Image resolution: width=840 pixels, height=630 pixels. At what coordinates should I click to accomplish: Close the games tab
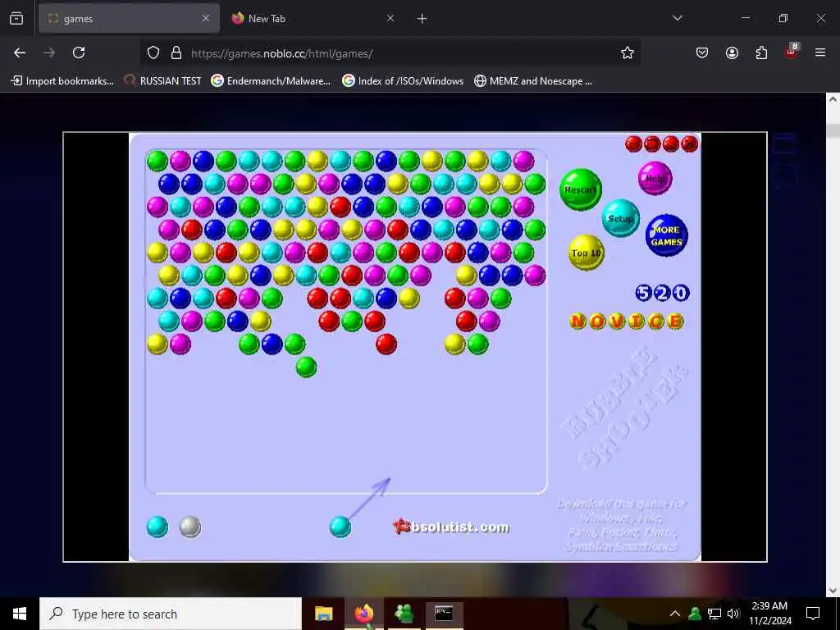click(x=206, y=18)
